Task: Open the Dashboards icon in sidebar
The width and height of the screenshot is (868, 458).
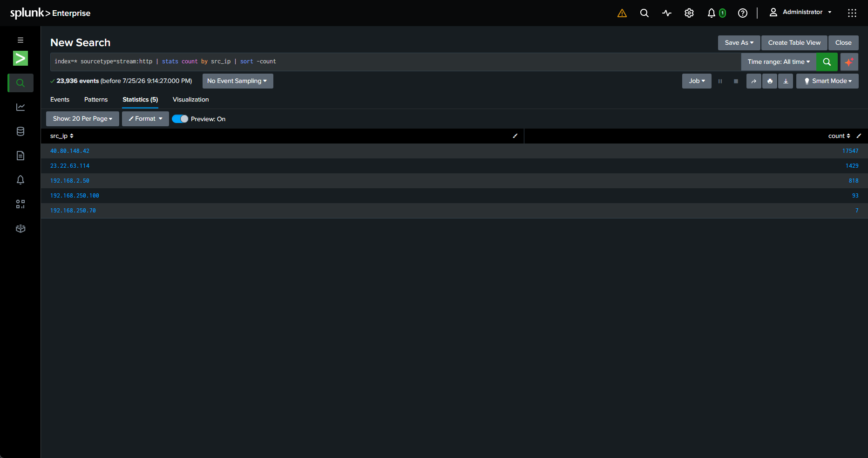Action: (x=20, y=204)
